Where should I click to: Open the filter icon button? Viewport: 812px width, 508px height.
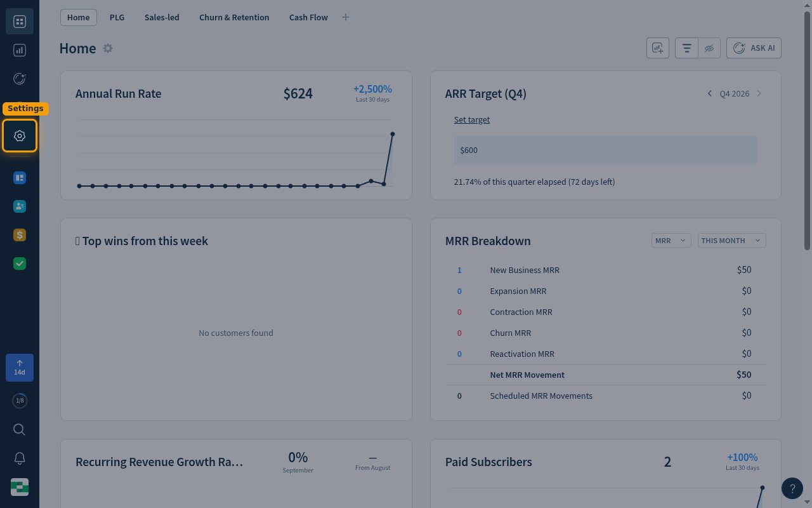(687, 48)
